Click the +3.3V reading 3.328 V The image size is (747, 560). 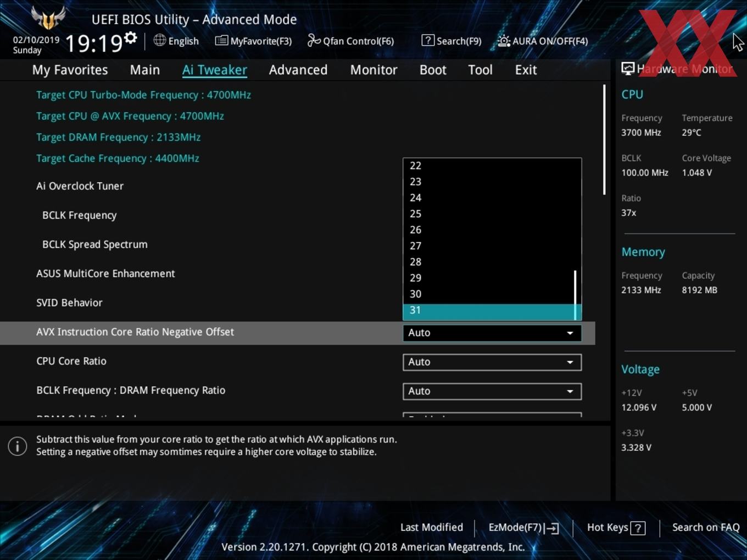[x=636, y=447]
